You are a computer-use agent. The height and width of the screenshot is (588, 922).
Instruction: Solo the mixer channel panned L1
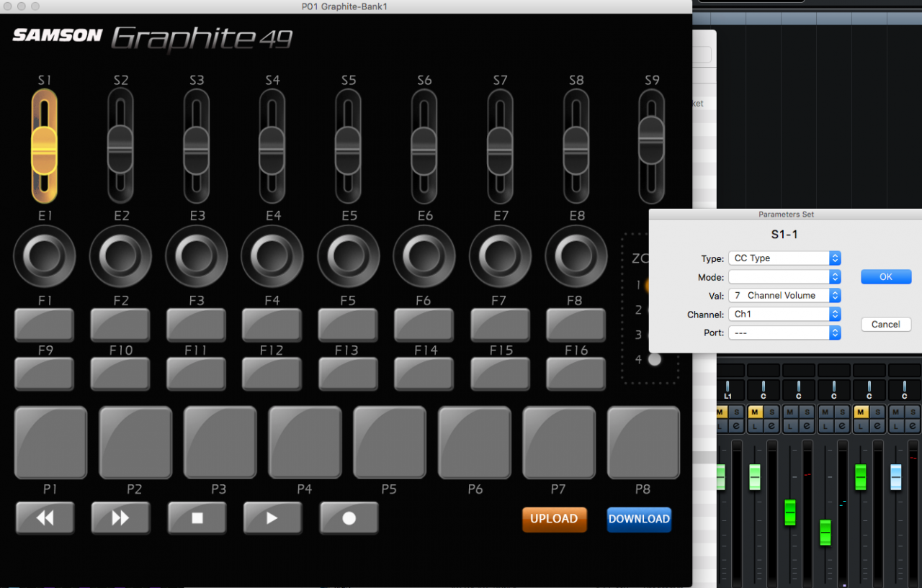click(736, 412)
